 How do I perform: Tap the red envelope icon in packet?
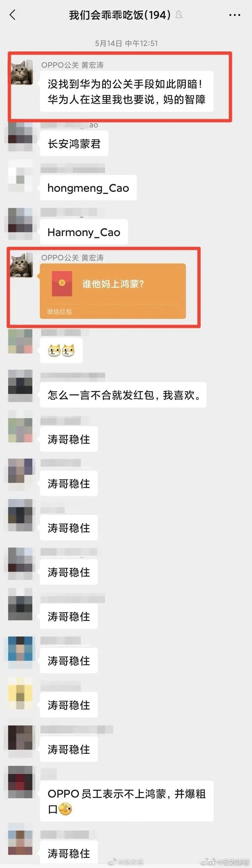(x=62, y=284)
